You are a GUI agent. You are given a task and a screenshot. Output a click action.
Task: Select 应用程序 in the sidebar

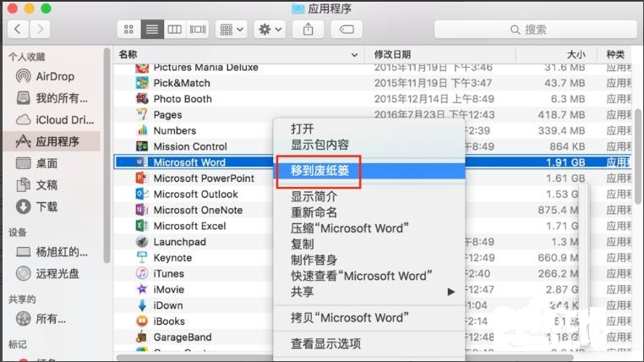pos(52,141)
